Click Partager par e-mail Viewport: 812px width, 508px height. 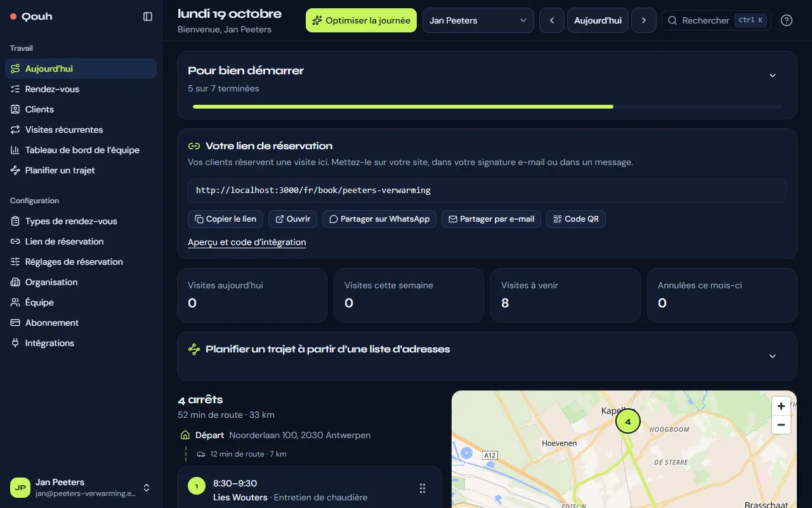click(492, 219)
